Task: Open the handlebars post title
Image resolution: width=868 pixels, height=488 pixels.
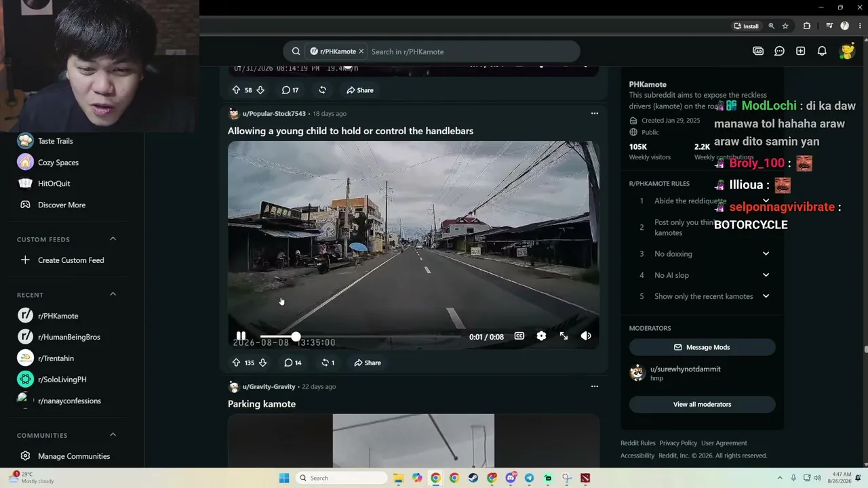Action: pos(351,131)
